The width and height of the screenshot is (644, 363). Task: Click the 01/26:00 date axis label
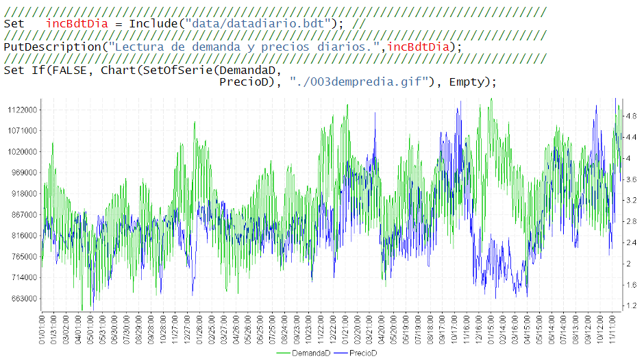(199, 329)
